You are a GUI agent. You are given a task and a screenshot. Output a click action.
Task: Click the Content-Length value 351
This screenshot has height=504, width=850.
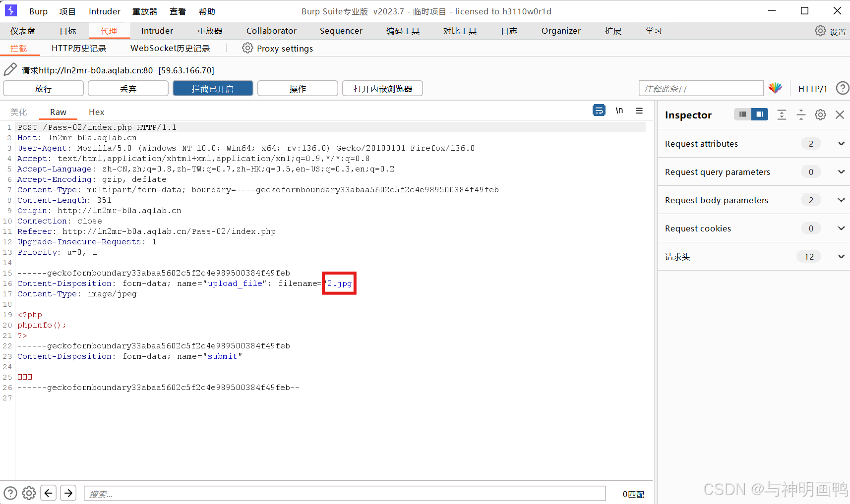104,200
